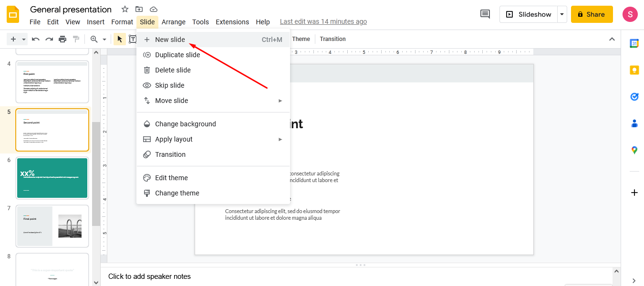This screenshot has width=644, height=286.
Task: Open the zoom level dropdown
Action: (104, 39)
